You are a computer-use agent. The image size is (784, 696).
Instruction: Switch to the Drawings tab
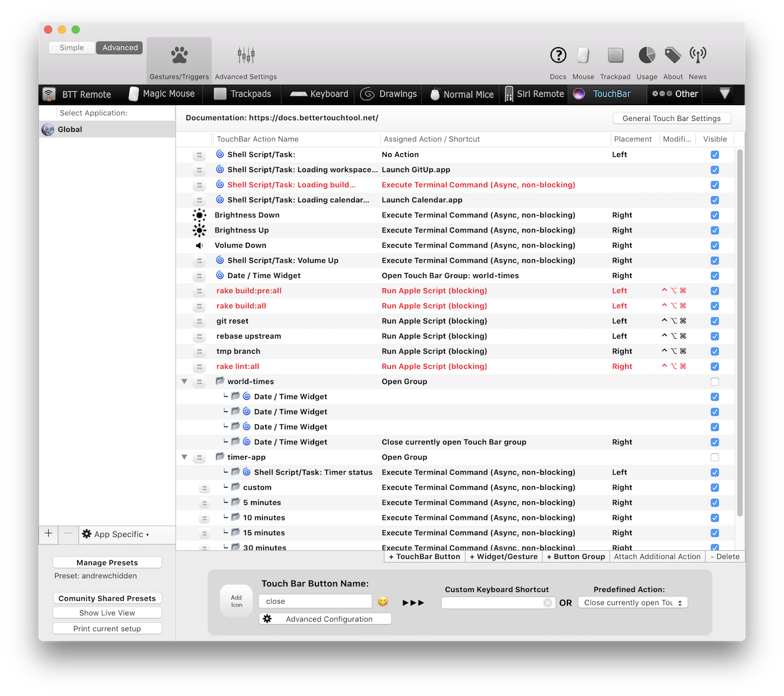point(389,94)
